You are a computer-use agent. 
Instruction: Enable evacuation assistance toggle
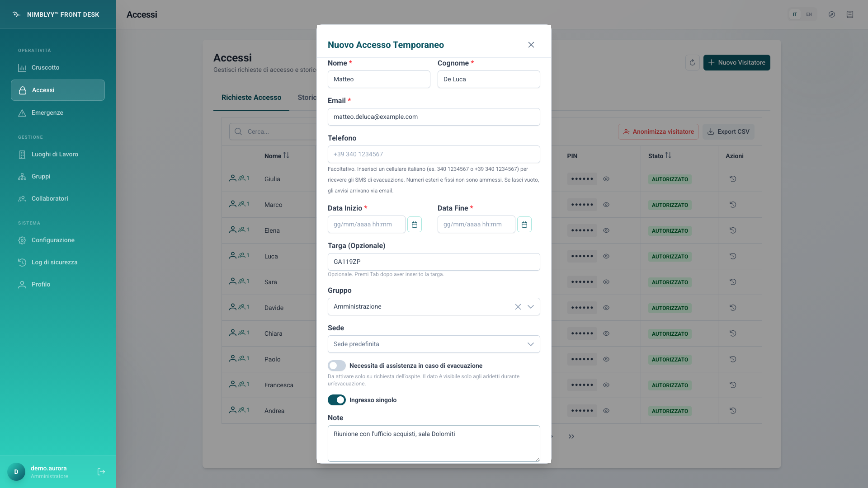337,366
